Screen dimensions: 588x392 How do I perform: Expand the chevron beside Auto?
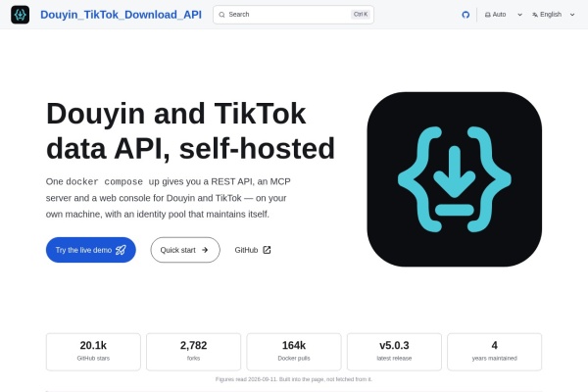pyautogui.click(x=519, y=15)
